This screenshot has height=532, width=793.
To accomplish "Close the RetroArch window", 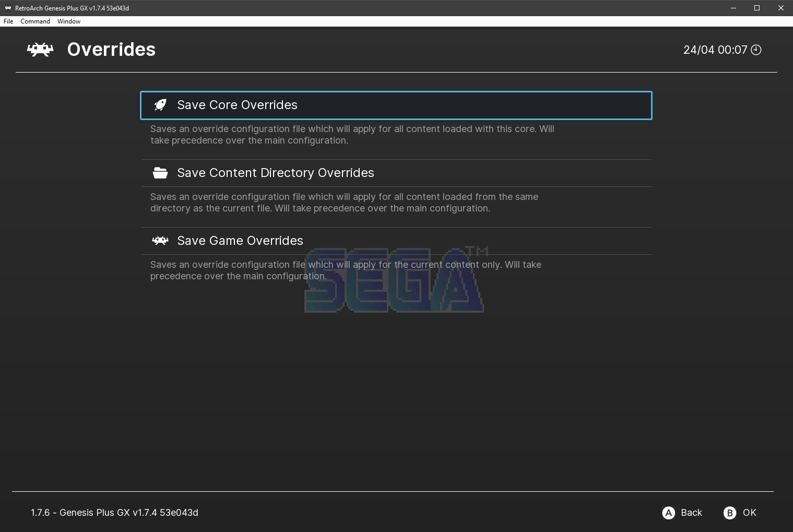I will [x=781, y=8].
